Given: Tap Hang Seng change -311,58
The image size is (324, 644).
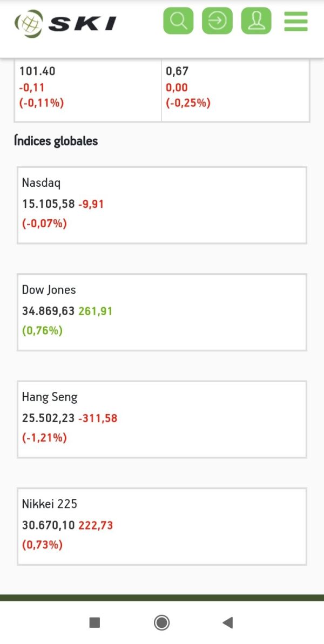Looking at the screenshot, I should click(x=98, y=418).
